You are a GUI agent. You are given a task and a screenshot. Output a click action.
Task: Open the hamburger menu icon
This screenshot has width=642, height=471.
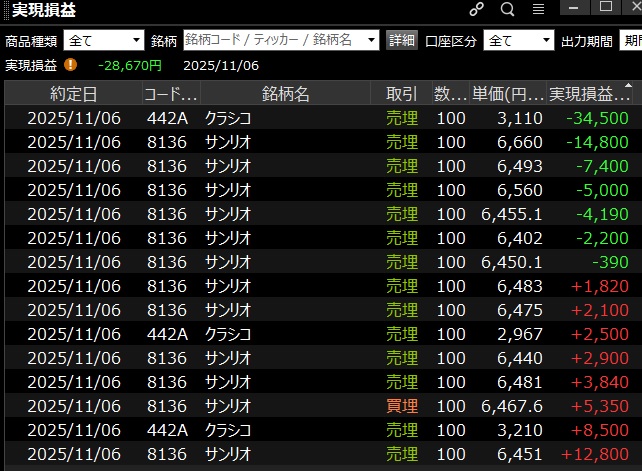click(x=538, y=9)
